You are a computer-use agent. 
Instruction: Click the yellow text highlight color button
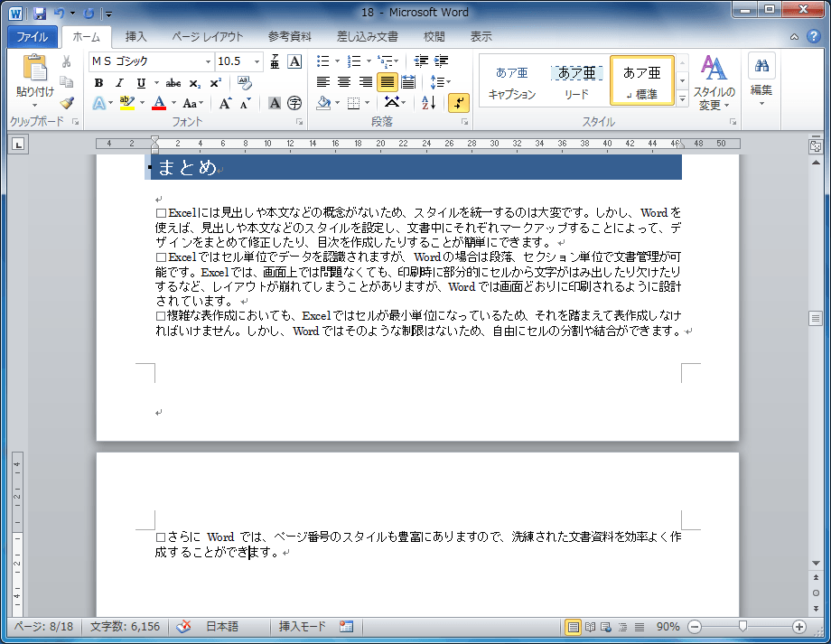127,103
